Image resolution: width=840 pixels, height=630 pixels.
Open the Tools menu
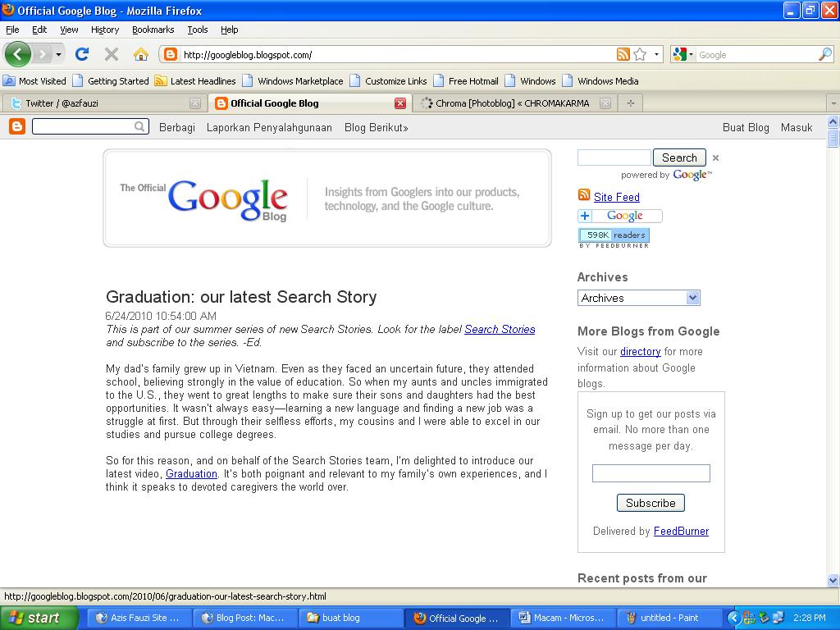tap(197, 30)
